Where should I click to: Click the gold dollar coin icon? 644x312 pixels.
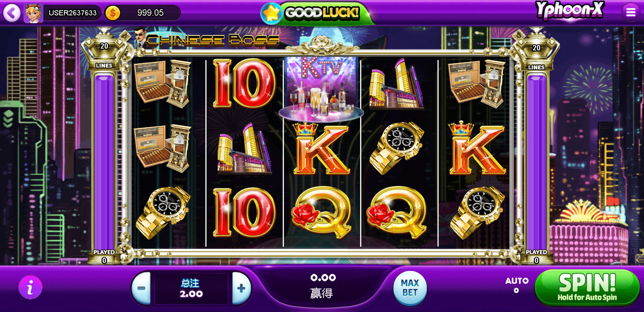click(x=113, y=13)
